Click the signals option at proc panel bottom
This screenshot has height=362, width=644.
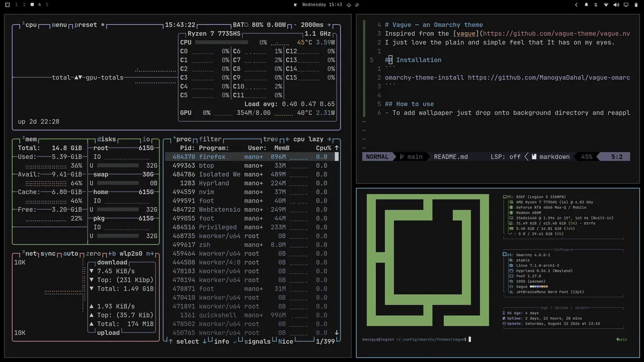click(257, 342)
